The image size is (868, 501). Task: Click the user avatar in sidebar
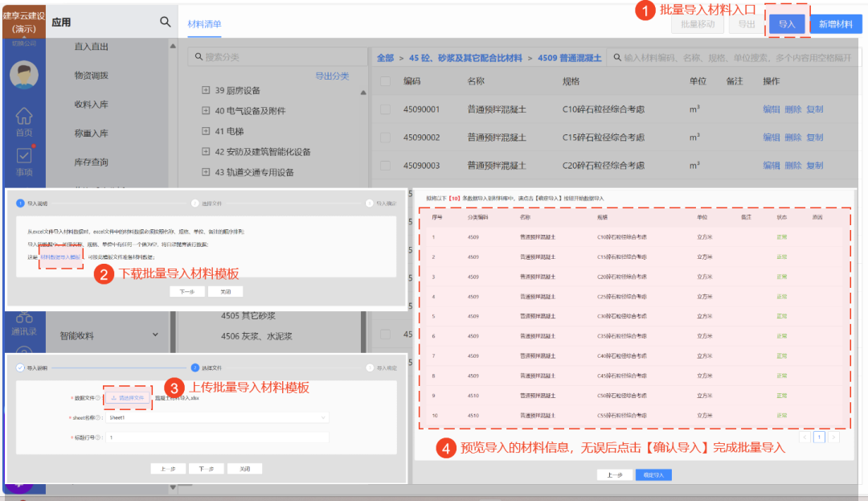tap(24, 75)
